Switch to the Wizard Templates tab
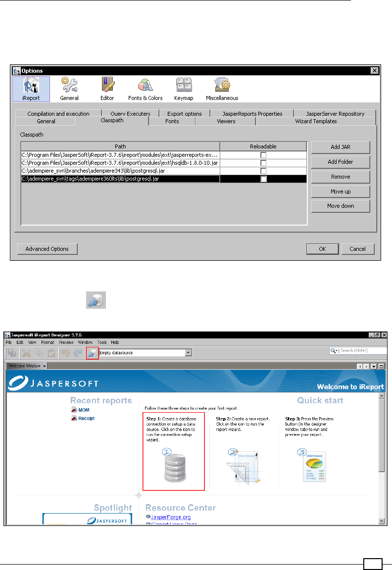 click(x=315, y=121)
